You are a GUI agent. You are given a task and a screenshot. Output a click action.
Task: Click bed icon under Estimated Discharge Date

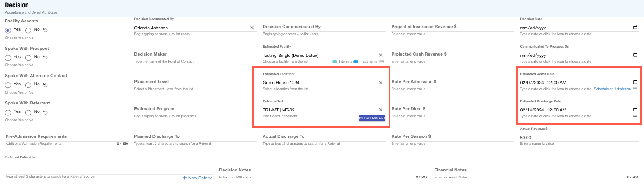click(635, 116)
